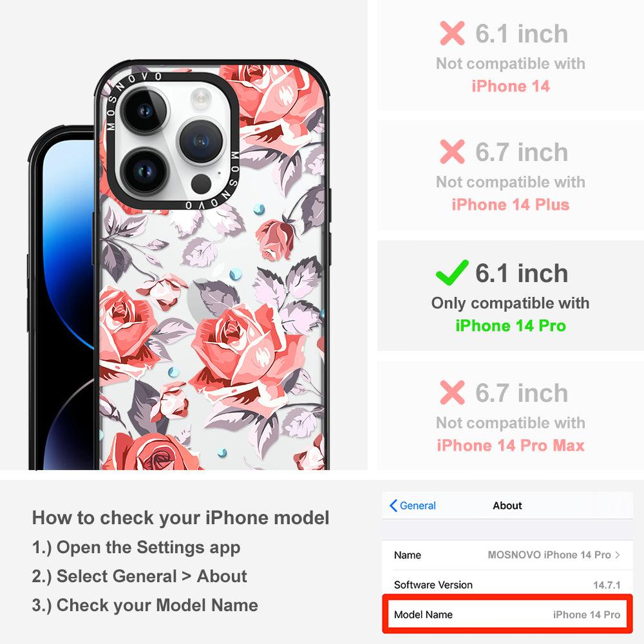Image resolution: width=644 pixels, height=644 pixels.
Task: Click the MOSNOVO iPhone 14 Pro name value
Action: pyautogui.click(x=549, y=555)
